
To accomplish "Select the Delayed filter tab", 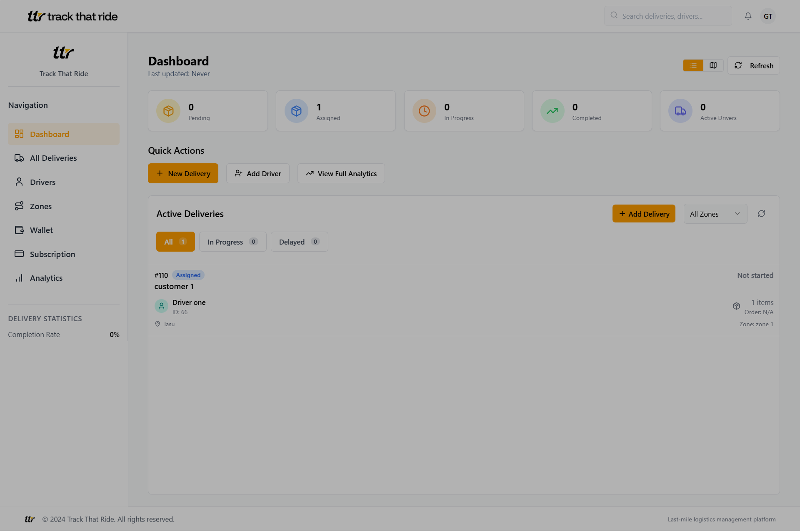I will click(299, 242).
